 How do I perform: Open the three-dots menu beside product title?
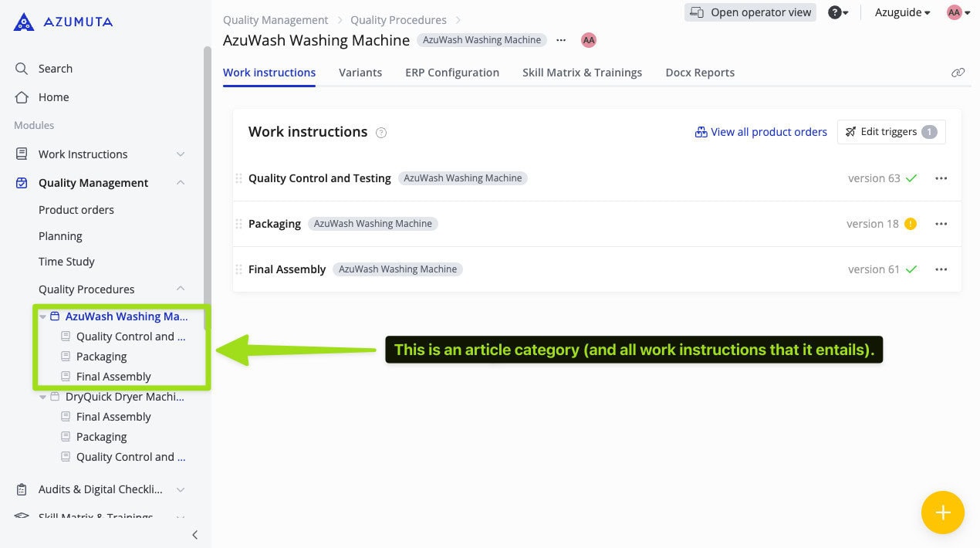click(x=561, y=40)
